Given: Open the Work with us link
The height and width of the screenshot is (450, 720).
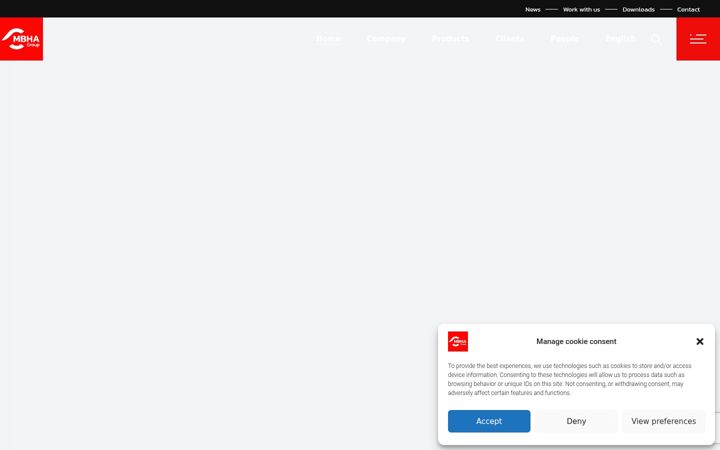Looking at the screenshot, I should click(x=581, y=9).
